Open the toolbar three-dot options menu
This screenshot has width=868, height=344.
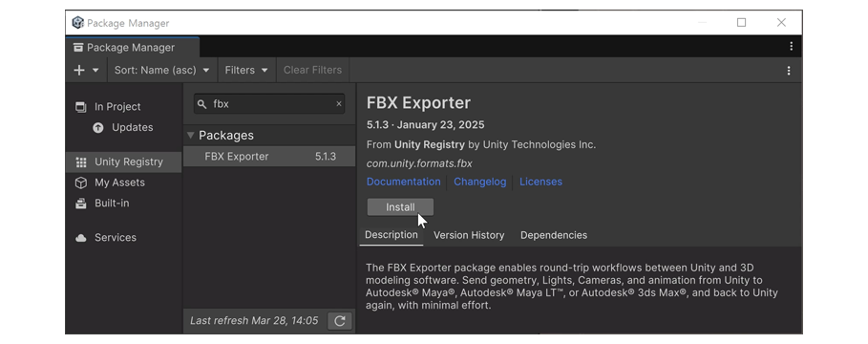pyautogui.click(x=789, y=71)
